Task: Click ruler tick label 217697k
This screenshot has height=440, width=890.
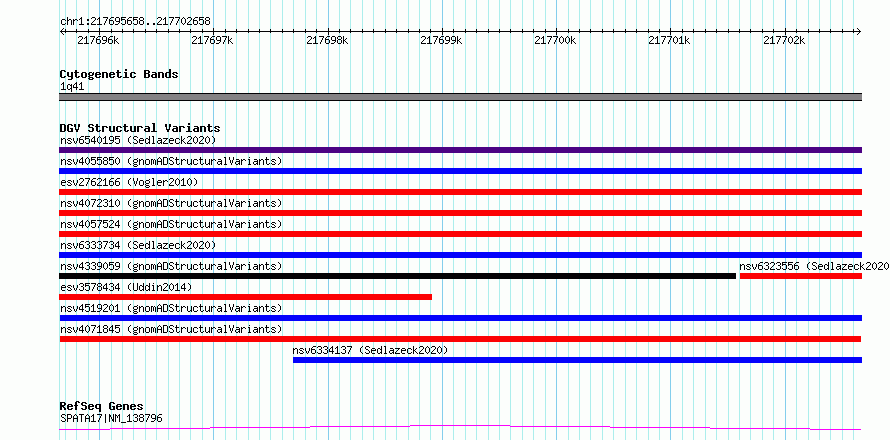Action: click(x=212, y=40)
